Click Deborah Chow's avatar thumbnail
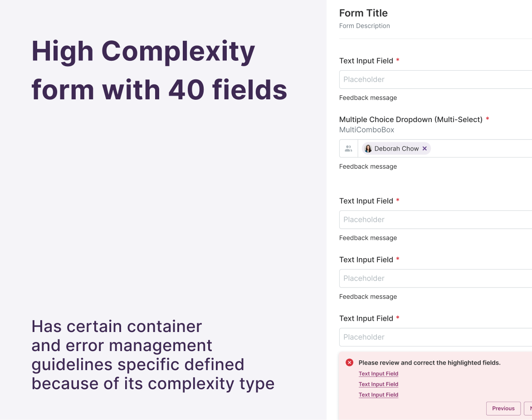 pos(368,149)
